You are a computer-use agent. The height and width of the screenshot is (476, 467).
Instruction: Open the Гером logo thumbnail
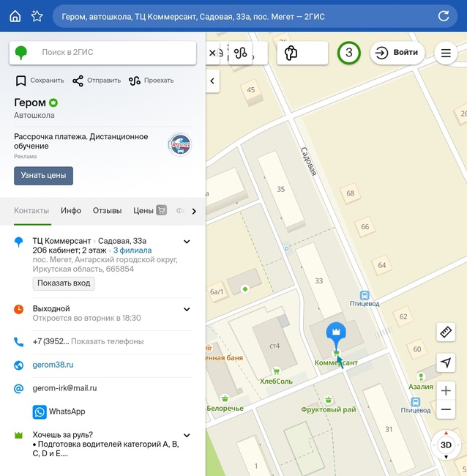click(x=179, y=144)
